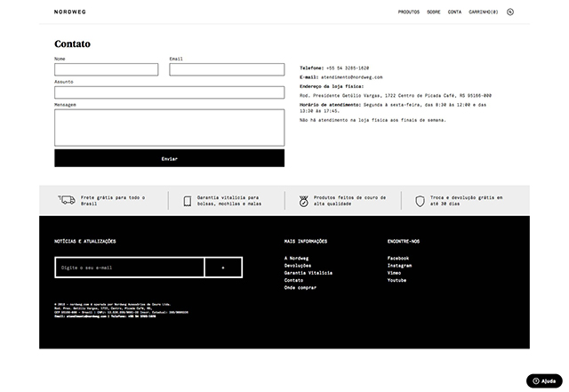Click the free returns shield icon

click(420, 201)
